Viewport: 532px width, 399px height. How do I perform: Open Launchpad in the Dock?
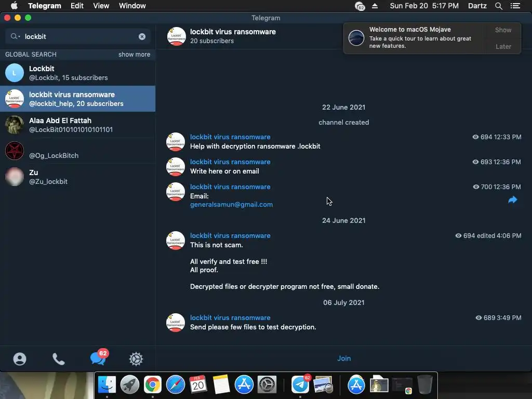(x=129, y=385)
